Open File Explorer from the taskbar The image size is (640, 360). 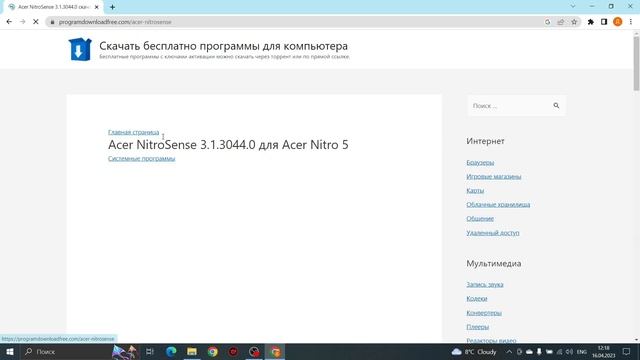click(192, 351)
